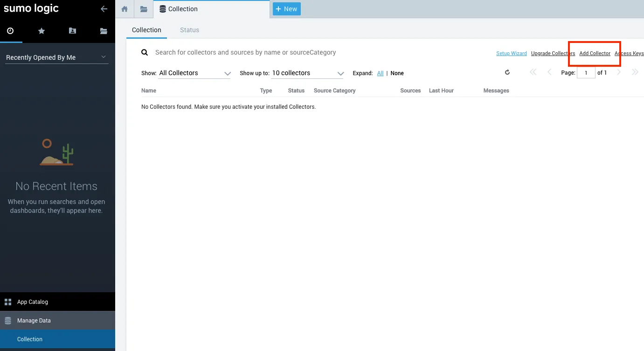The width and height of the screenshot is (644, 351).
Task: Switch to the Status tab
Action: tap(189, 30)
